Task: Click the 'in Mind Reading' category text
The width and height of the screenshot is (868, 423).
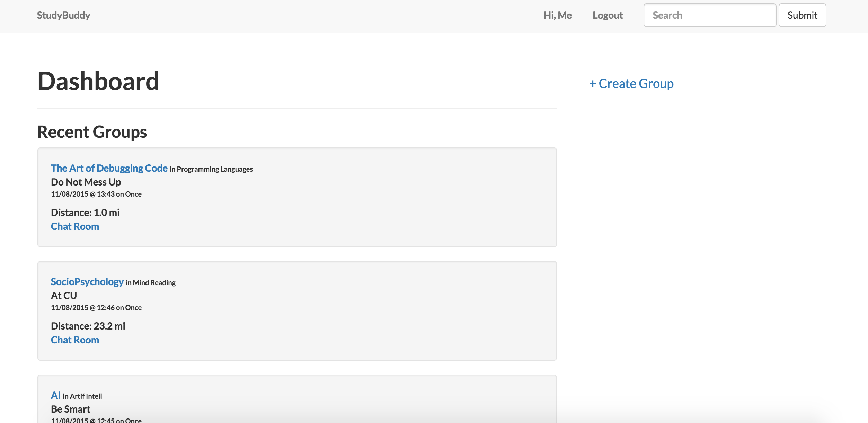Action: tap(150, 283)
